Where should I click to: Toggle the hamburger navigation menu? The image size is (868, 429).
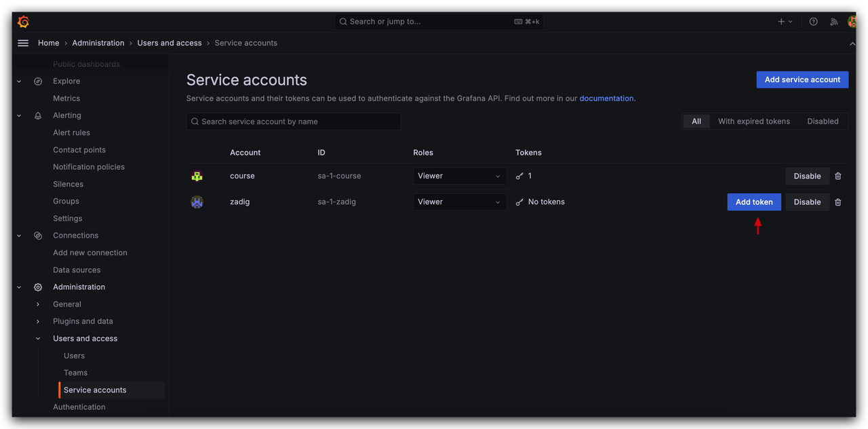[x=23, y=43]
